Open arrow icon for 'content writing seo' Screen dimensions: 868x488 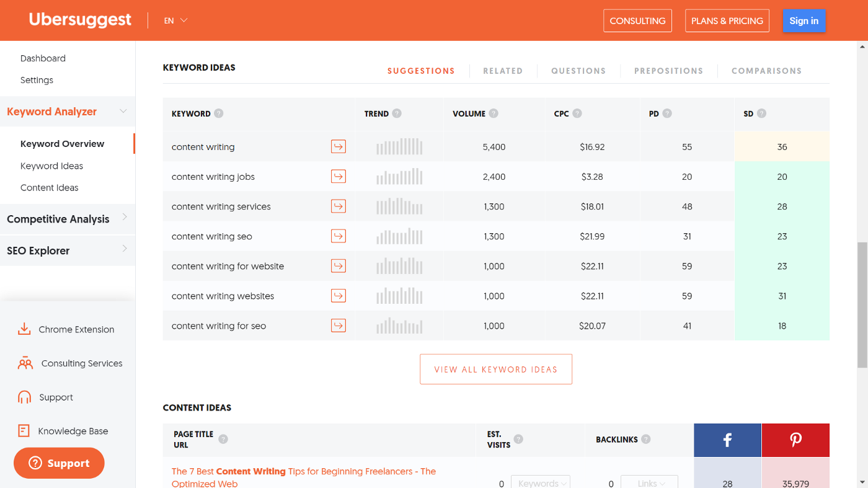click(338, 236)
